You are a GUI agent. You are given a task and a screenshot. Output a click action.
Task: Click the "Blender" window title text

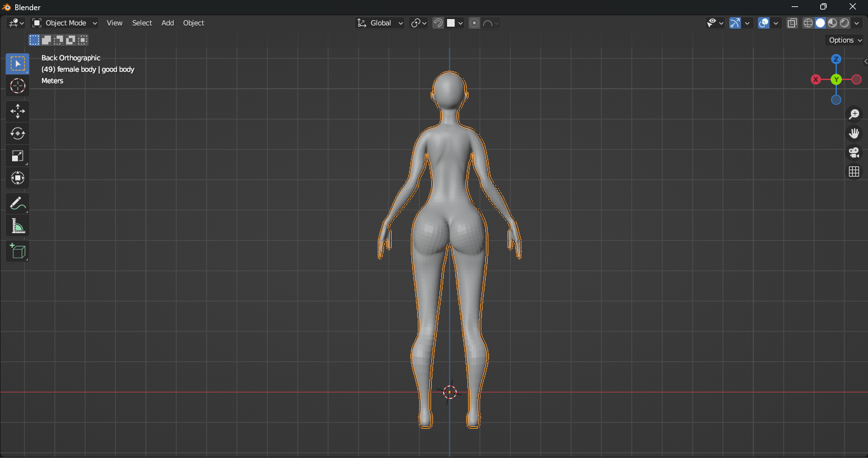point(27,7)
